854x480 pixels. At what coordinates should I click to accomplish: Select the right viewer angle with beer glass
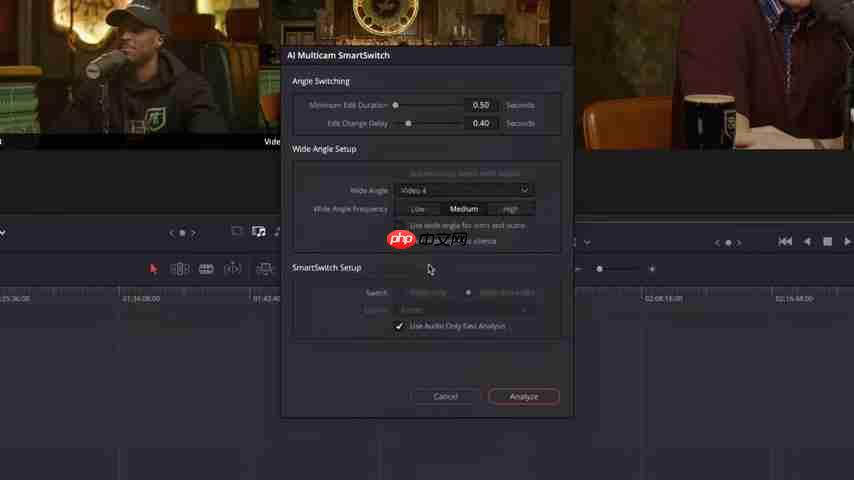pyautogui.click(x=713, y=75)
